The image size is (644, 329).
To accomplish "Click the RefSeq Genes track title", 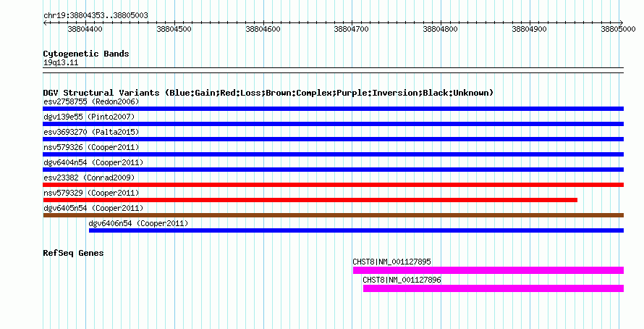I will click(73, 253).
